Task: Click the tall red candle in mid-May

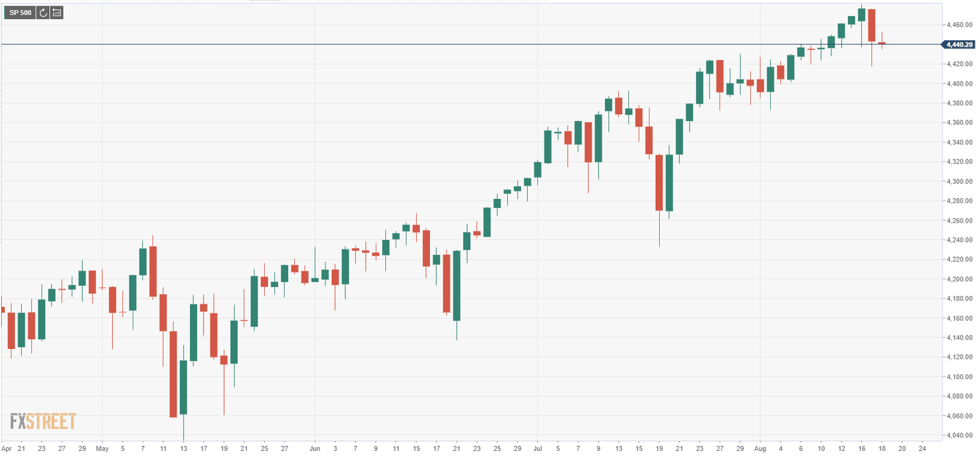Action: point(173,374)
